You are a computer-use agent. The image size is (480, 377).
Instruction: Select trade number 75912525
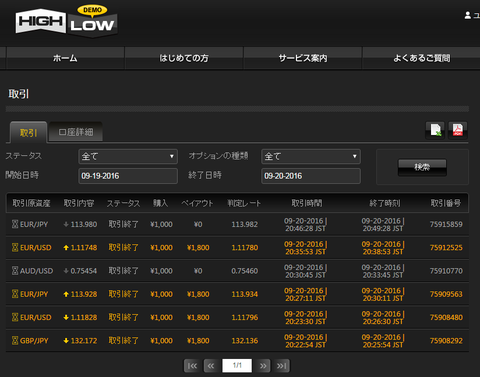point(446,248)
